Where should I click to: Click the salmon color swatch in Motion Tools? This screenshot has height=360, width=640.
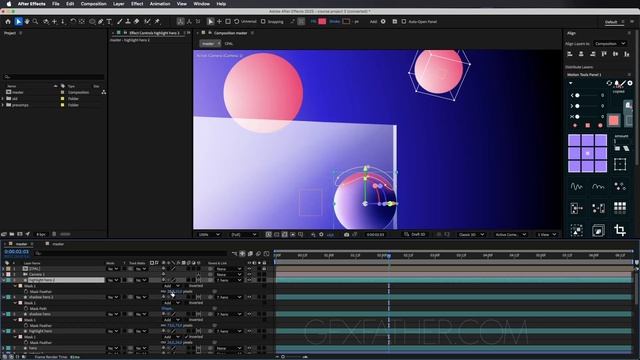point(613,120)
